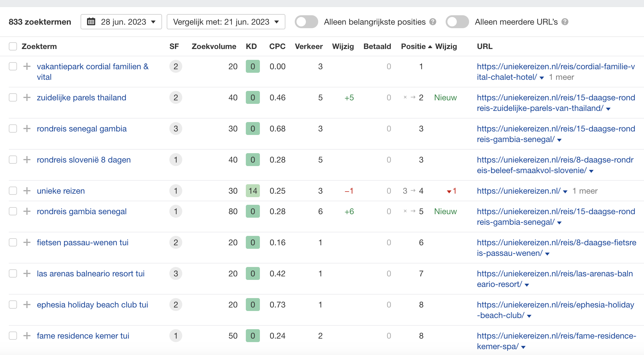Click help icon for Alleen meerdere URL's
Viewport: 644px width, 355px height.
click(565, 22)
